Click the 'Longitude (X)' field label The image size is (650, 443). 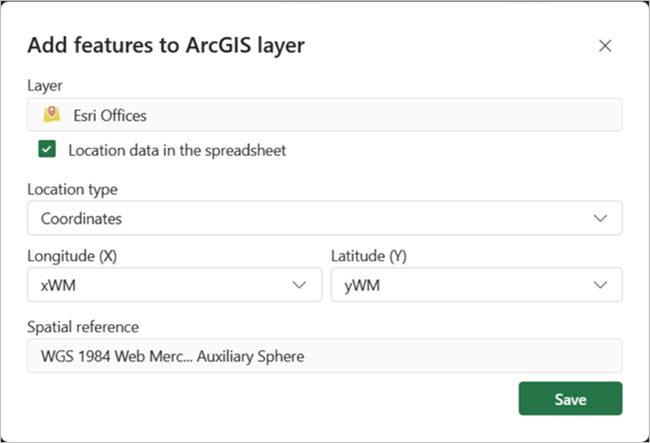(72, 256)
